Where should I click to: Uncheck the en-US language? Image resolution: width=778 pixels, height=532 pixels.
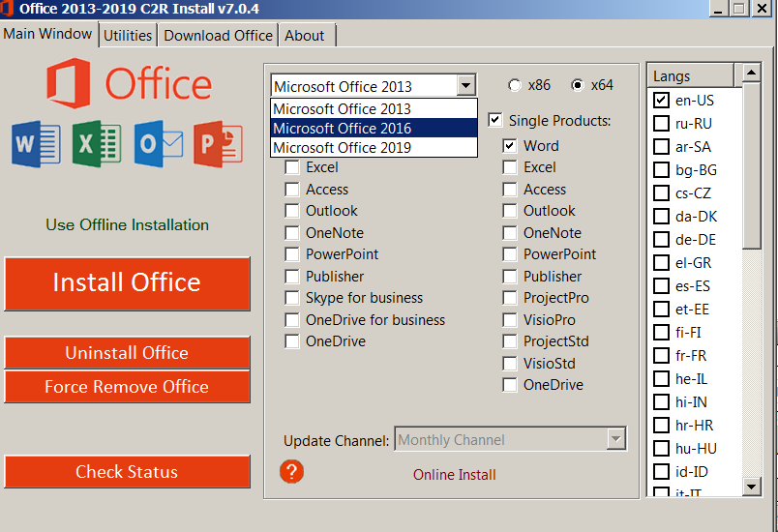[661, 101]
